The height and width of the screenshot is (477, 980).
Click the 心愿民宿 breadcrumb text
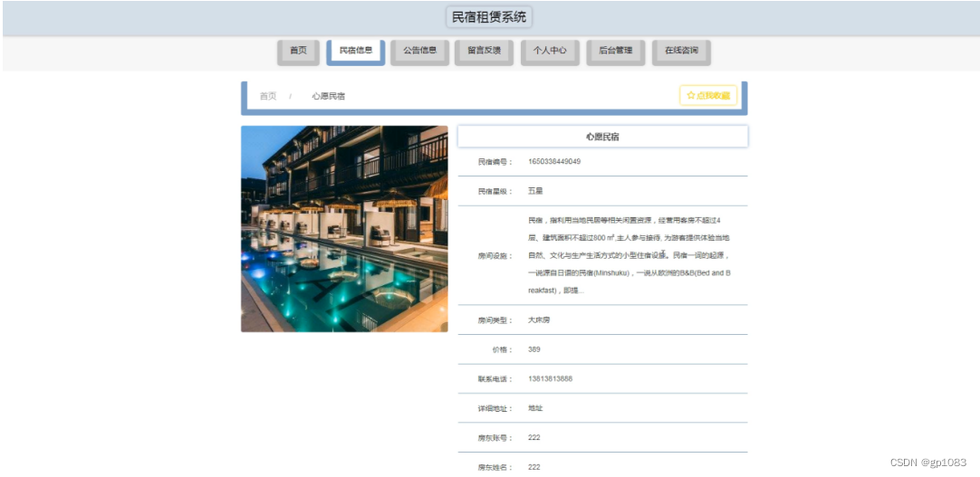[x=329, y=96]
